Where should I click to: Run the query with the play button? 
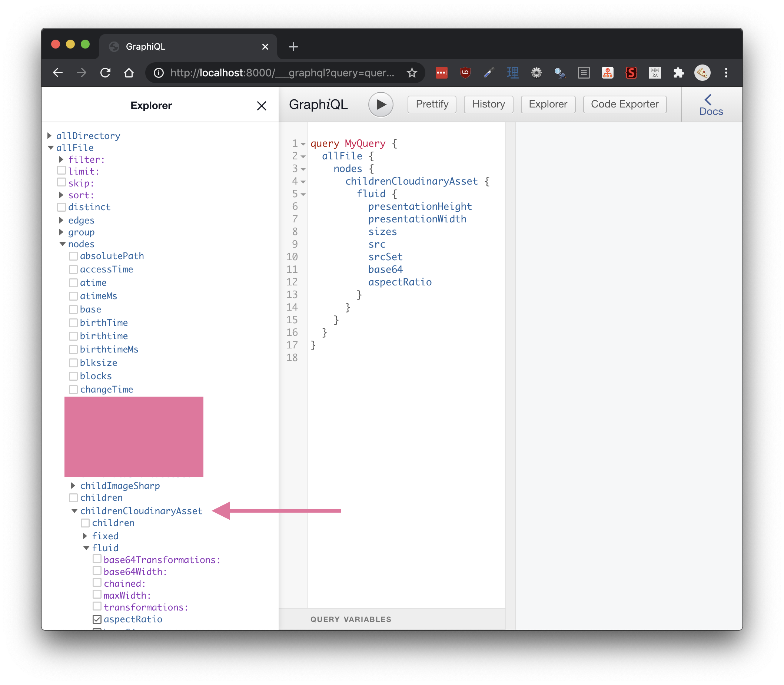[x=381, y=104]
